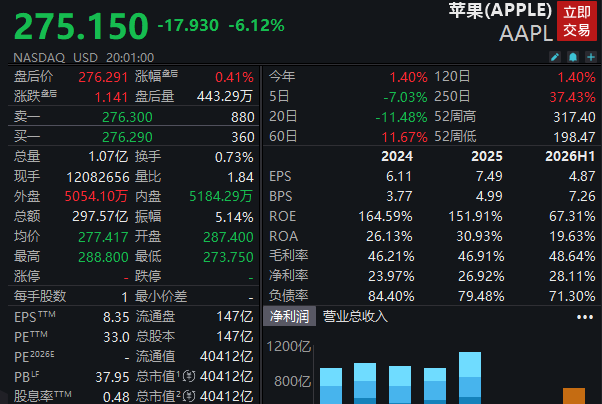
Task: Click the 盘后量 value 443.29万
Action: [x=225, y=96]
